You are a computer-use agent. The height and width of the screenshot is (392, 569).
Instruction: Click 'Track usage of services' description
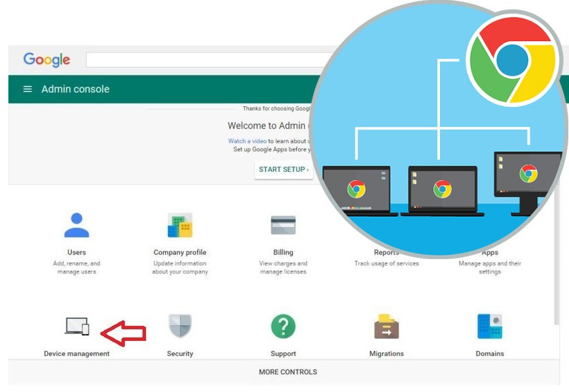tap(386, 264)
